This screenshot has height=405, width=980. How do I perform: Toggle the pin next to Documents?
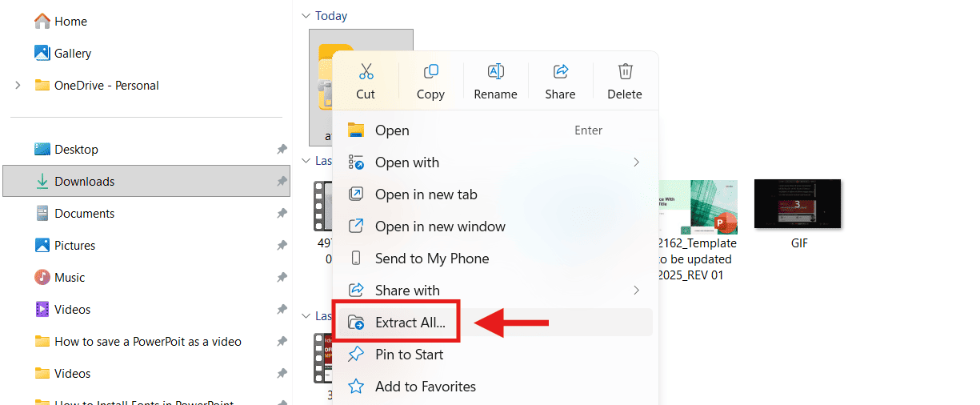tap(282, 214)
